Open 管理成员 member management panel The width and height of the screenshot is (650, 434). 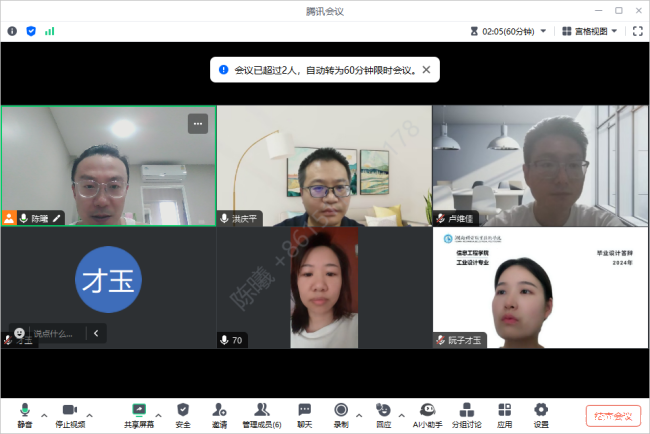[261, 414]
